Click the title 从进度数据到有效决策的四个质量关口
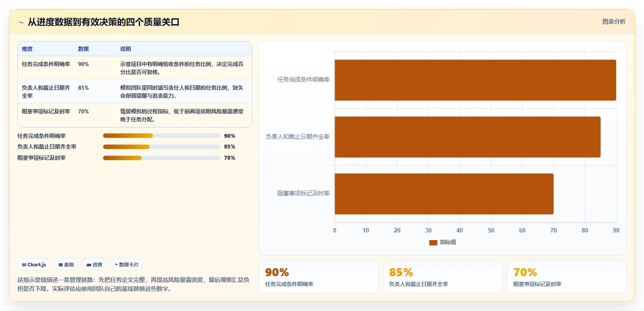The height and width of the screenshot is (311, 644). 103,22
